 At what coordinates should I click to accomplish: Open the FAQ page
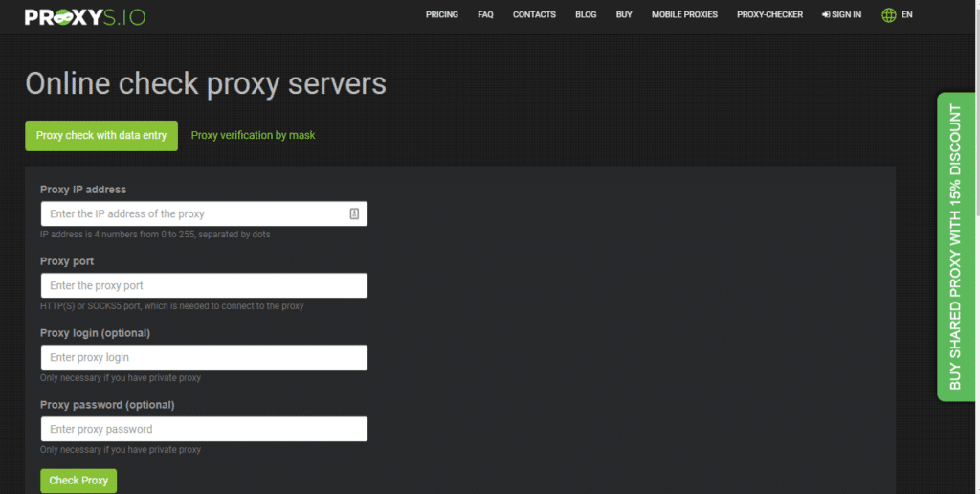pyautogui.click(x=485, y=15)
